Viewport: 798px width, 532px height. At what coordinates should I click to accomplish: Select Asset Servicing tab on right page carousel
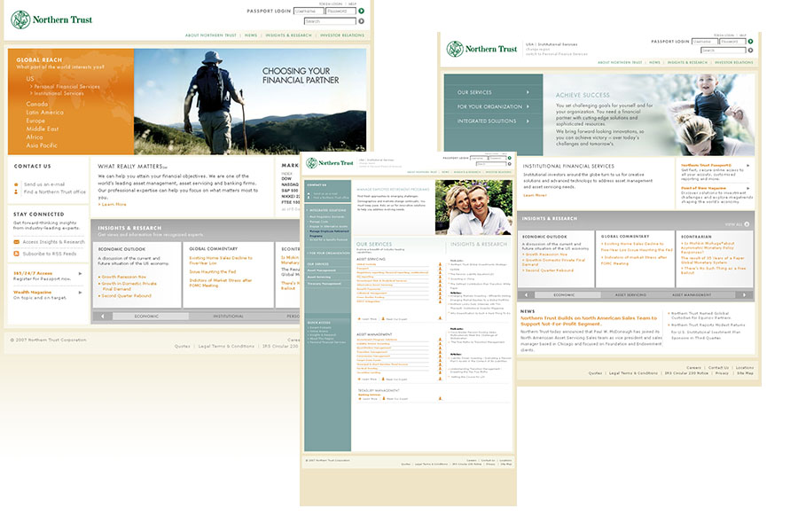(630, 295)
